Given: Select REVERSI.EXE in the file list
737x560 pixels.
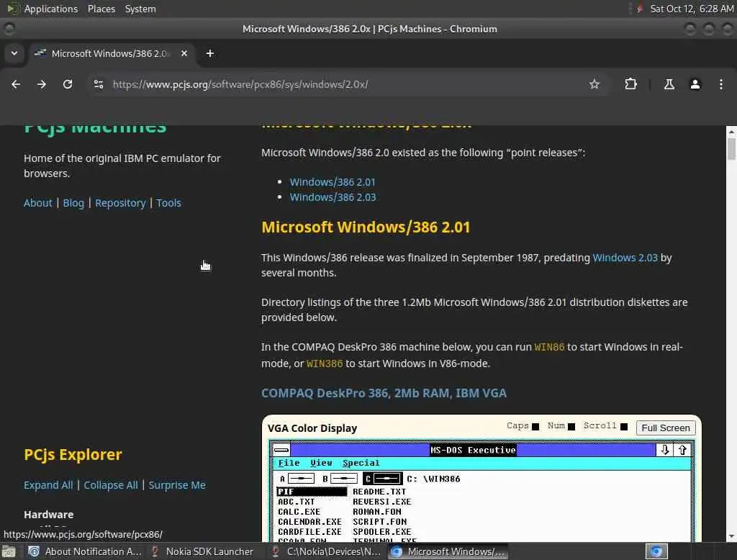Looking at the screenshot, I should click(x=382, y=502).
